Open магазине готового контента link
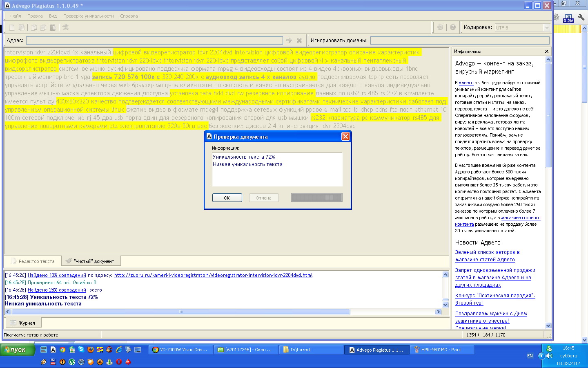The image size is (588, 368). 498,221
